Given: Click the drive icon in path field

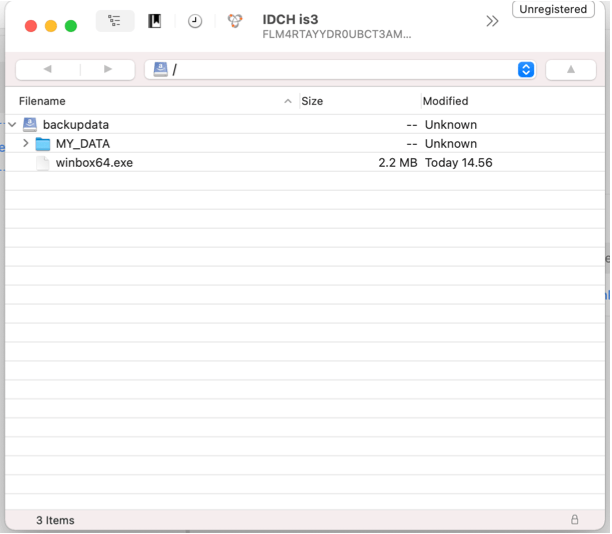Looking at the screenshot, I should point(160,69).
